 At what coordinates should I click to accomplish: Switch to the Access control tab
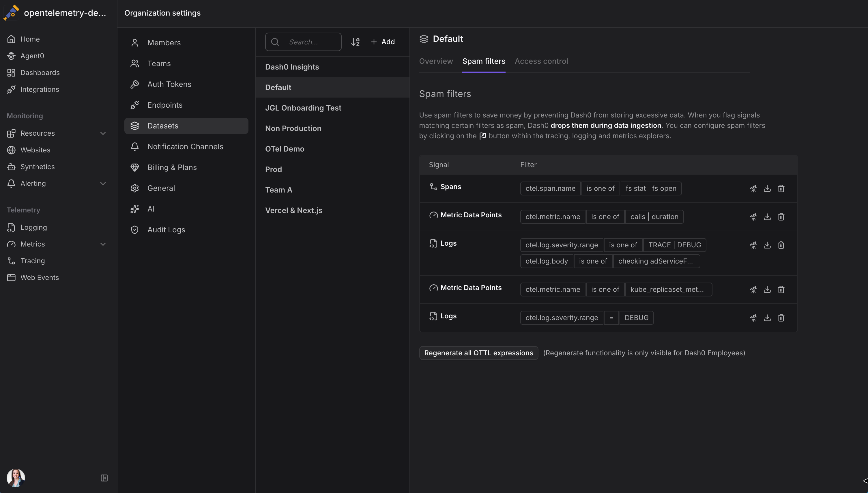pos(541,61)
